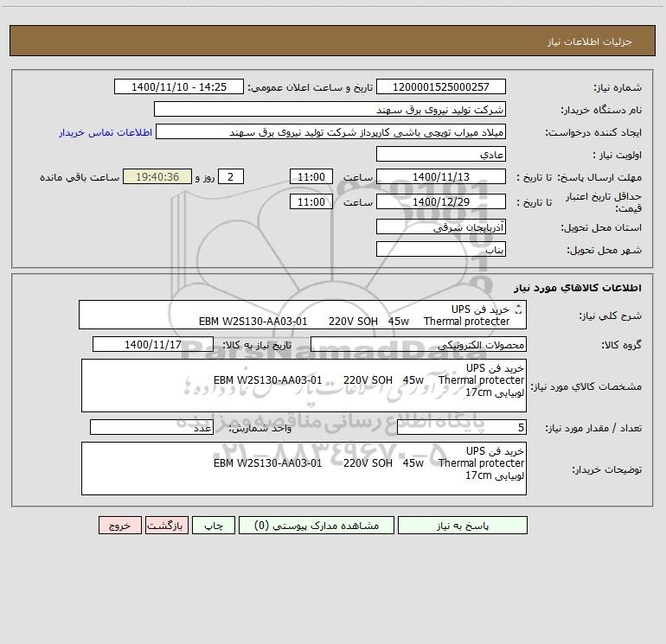The height and width of the screenshot is (644, 666).
Task: Click the announcement date field 1400/11/10 - 14:25
Action: (x=179, y=86)
